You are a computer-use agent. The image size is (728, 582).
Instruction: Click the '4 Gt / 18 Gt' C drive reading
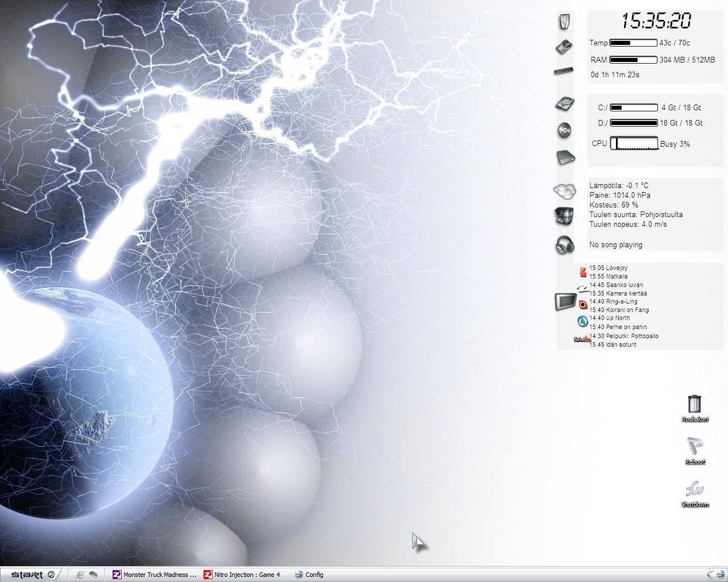681,107
